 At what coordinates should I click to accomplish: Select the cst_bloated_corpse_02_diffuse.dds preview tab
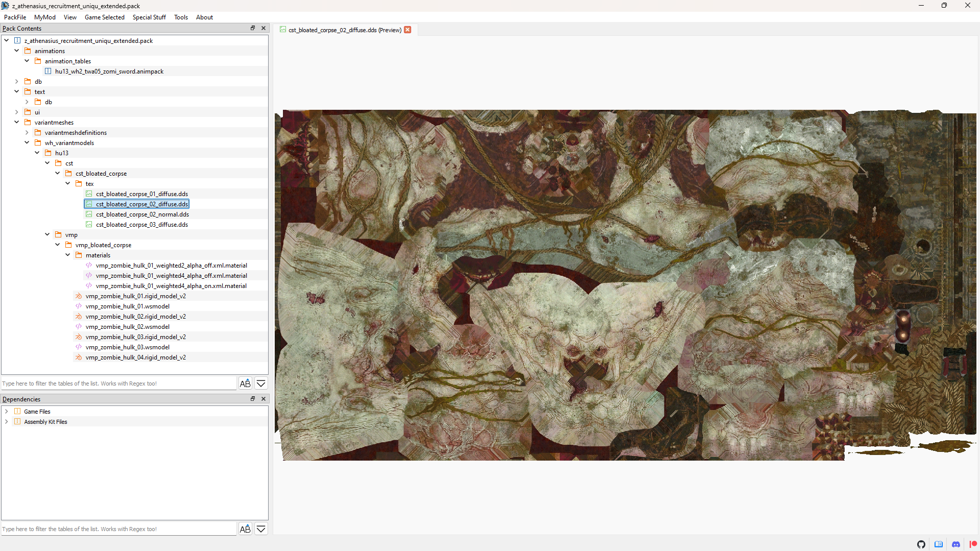(345, 30)
